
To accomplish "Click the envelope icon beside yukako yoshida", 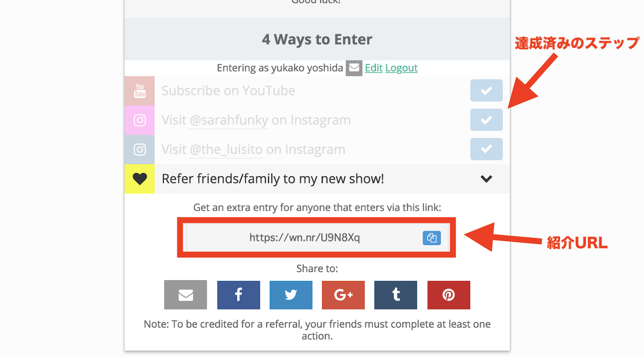I will coord(354,68).
